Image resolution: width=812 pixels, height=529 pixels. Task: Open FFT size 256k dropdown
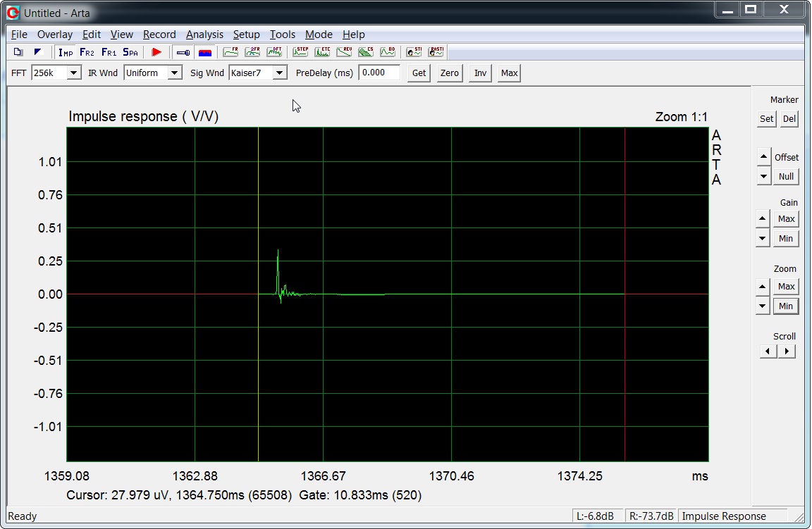pyautogui.click(x=73, y=73)
